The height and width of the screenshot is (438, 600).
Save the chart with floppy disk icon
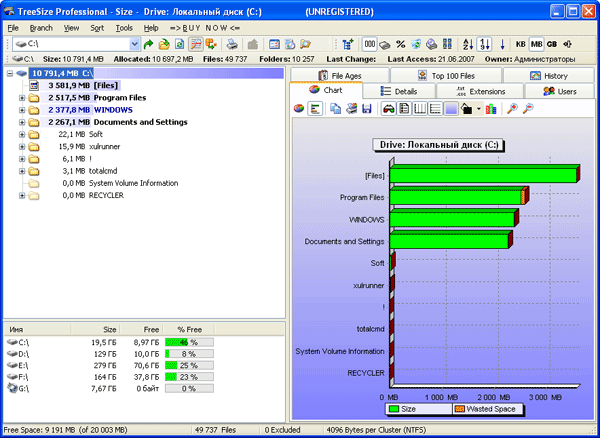[x=367, y=108]
